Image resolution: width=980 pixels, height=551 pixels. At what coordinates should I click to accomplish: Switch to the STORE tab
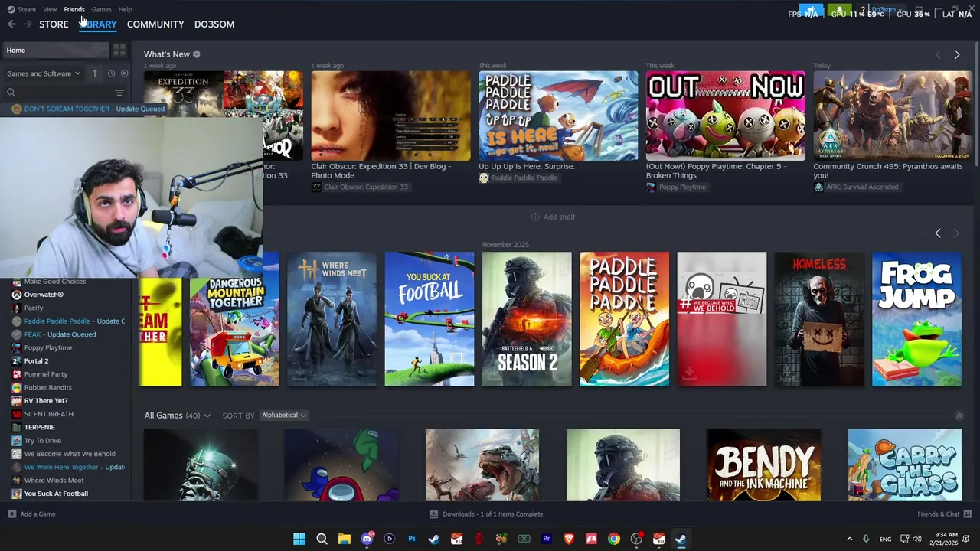point(54,24)
